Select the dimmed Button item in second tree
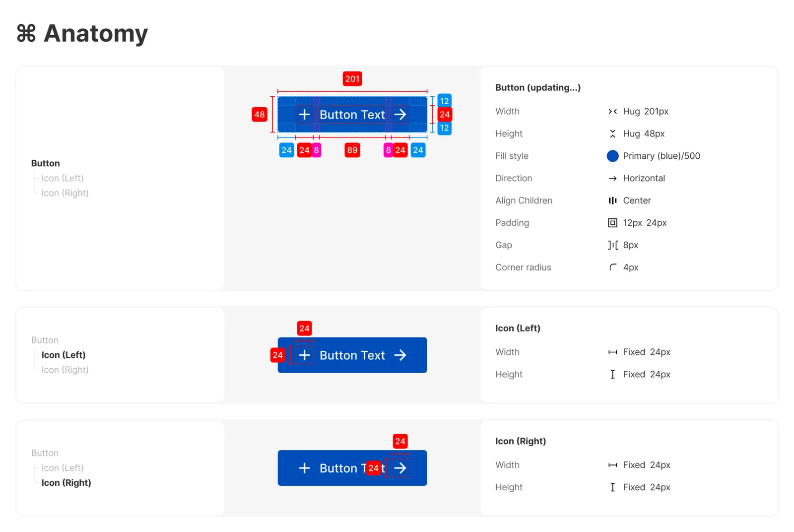The height and width of the screenshot is (532, 794). [x=45, y=340]
